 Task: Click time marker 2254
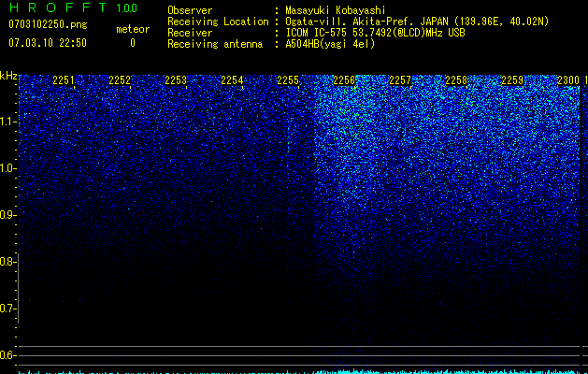pos(232,80)
